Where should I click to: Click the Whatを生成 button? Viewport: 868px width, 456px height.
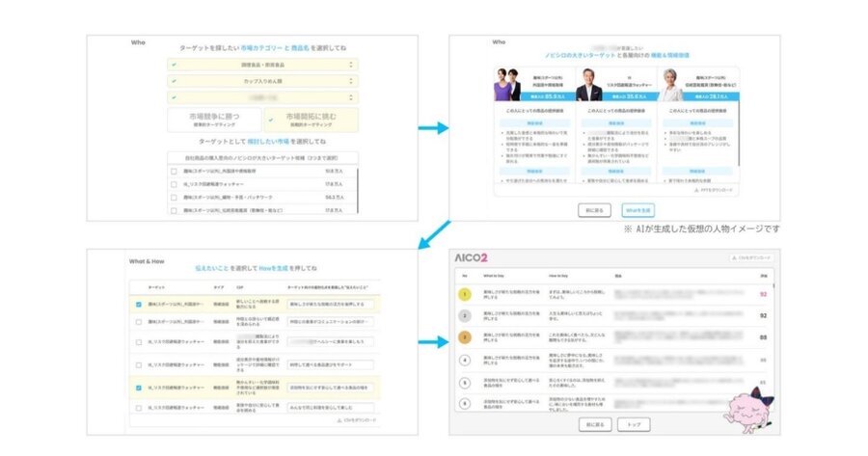[637, 210]
